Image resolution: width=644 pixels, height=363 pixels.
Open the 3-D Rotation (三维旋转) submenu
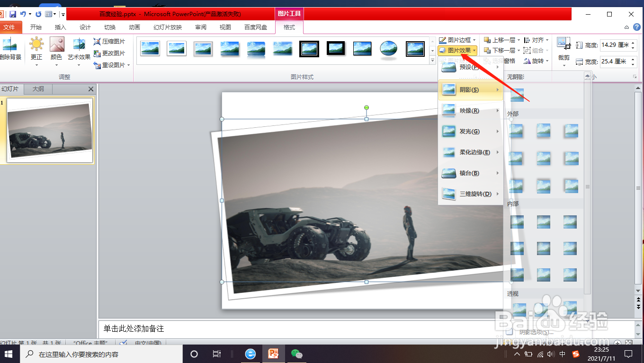[471, 194]
